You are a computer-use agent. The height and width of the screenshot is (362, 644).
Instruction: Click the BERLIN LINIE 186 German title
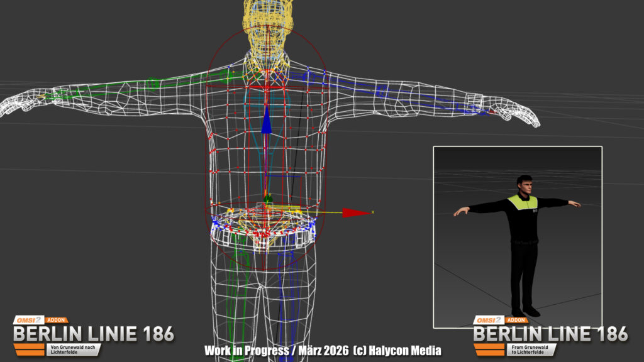pos(94,334)
